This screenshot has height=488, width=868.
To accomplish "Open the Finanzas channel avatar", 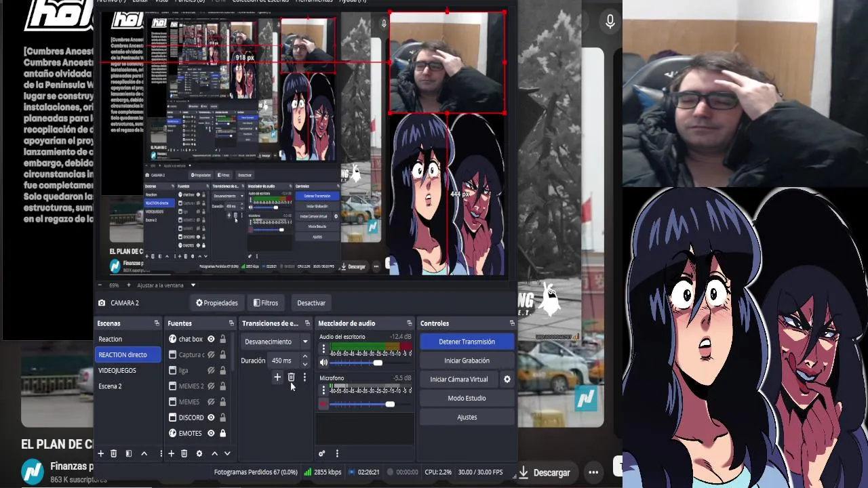I will [x=33, y=472].
